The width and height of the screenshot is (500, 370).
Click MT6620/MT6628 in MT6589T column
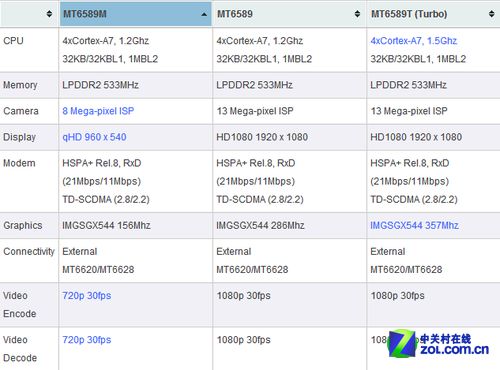point(406,269)
